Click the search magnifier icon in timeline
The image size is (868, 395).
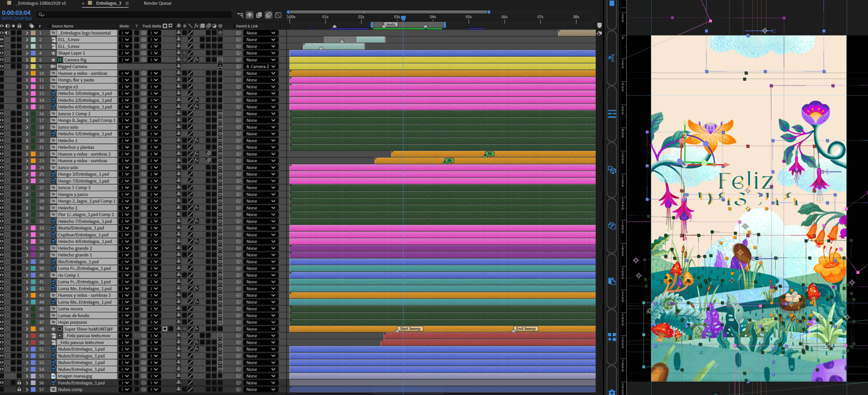pyautogui.click(x=41, y=14)
